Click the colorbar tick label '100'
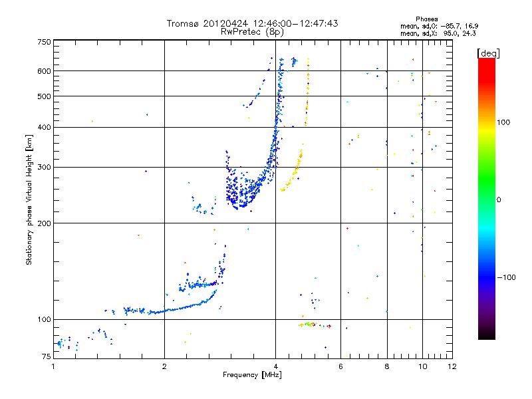This screenshot has height=399, width=532. [503, 122]
